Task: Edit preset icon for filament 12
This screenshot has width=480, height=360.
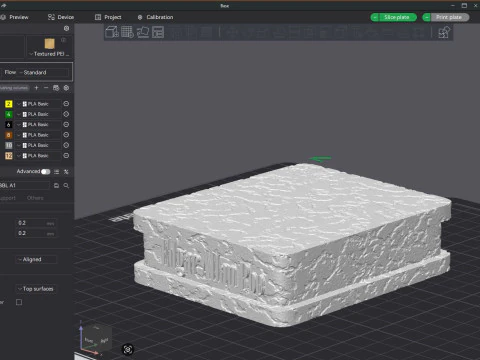Action: [66, 155]
